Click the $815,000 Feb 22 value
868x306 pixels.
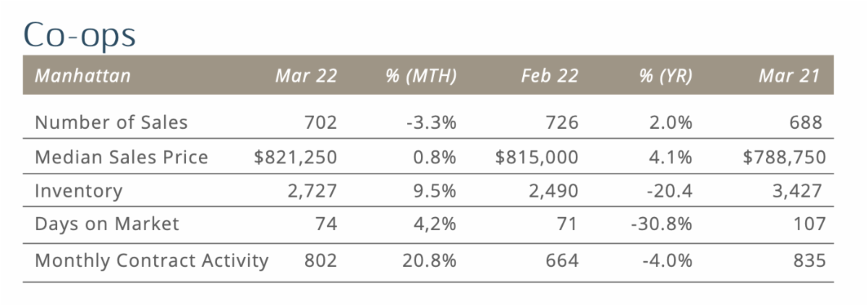tap(537, 156)
